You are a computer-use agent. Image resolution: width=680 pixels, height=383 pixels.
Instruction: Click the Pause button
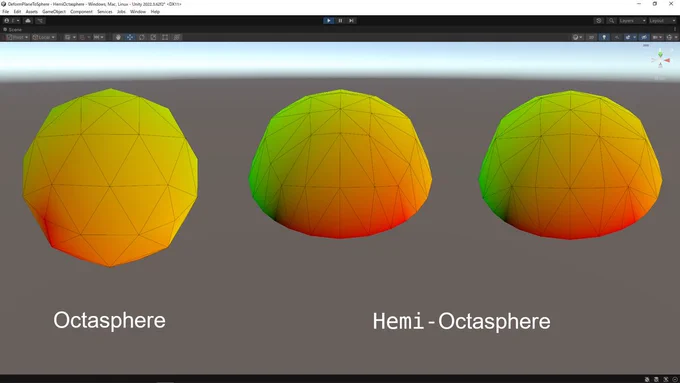[x=340, y=20]
